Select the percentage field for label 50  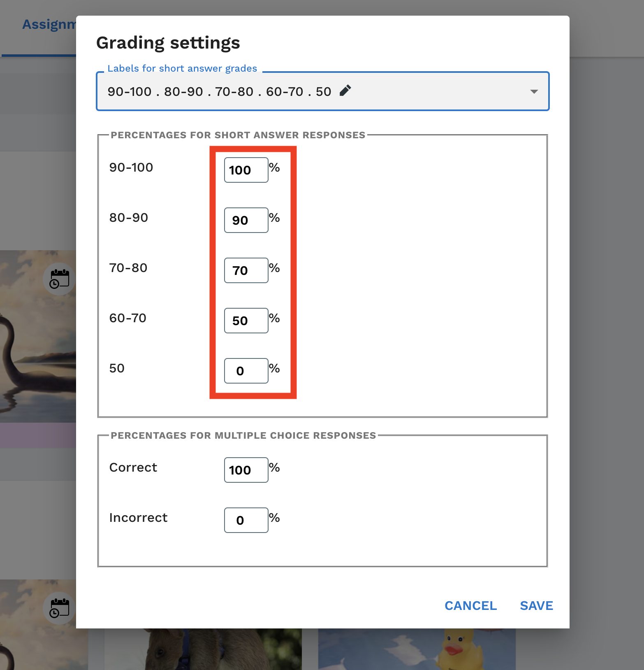pyautogui.click(x=246, y=371)
